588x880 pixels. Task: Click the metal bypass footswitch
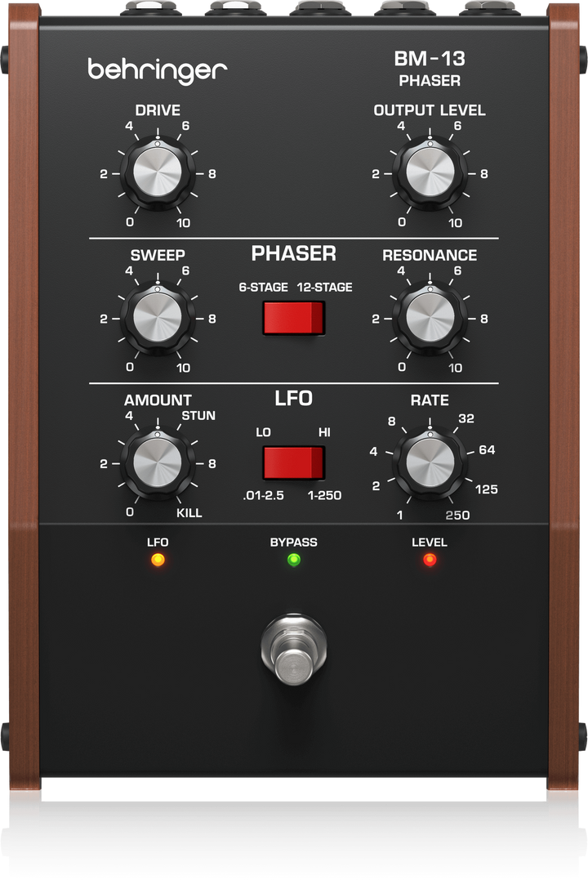[293, 650]
